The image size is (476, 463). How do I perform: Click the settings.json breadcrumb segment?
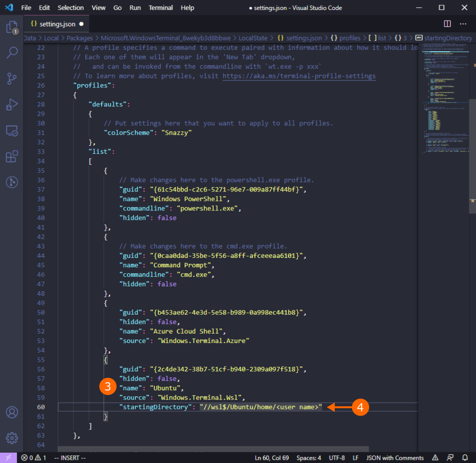pos(300,38)
